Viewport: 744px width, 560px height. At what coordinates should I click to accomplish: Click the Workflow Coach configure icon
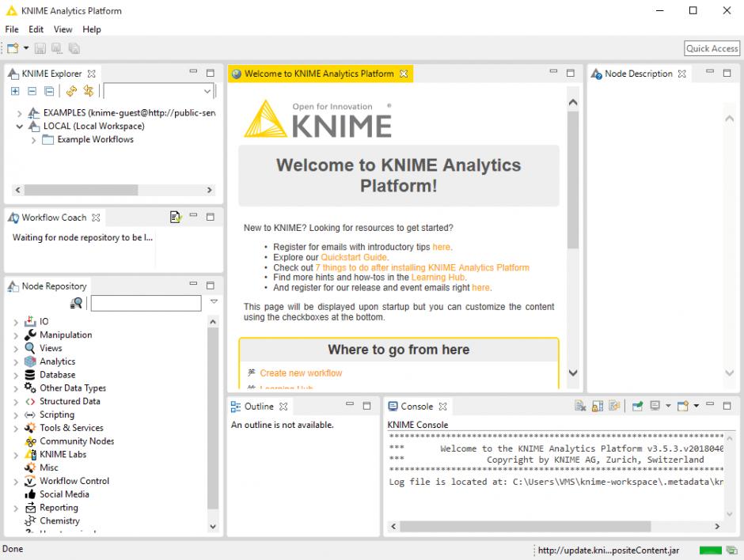[x=176, y=218]
